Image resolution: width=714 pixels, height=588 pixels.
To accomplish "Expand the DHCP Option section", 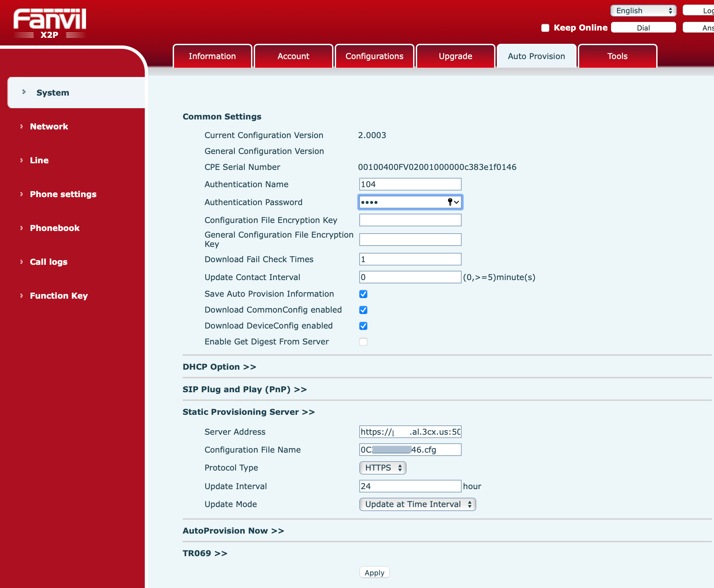I will [220, 367].
